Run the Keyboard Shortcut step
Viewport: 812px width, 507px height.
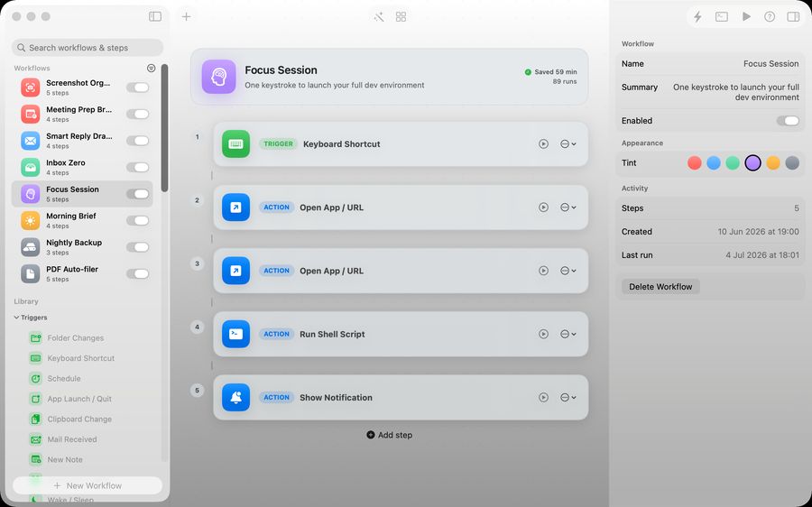tap(543, 144)
